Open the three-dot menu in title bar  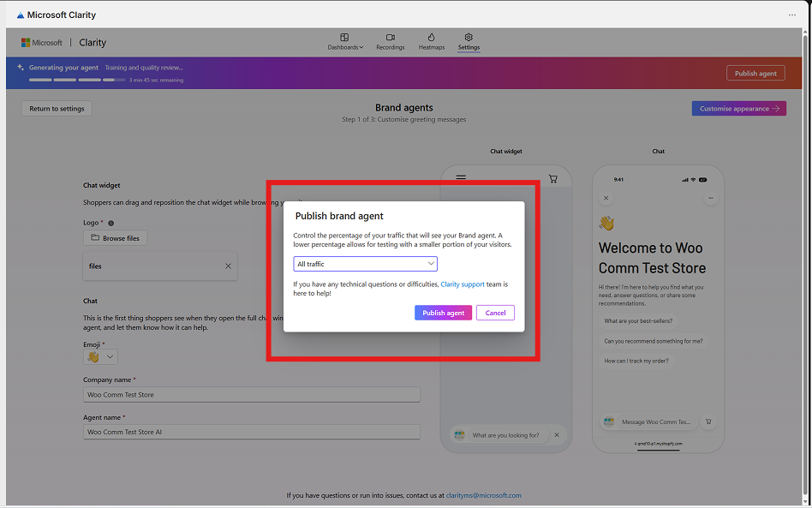click(791, 15)
